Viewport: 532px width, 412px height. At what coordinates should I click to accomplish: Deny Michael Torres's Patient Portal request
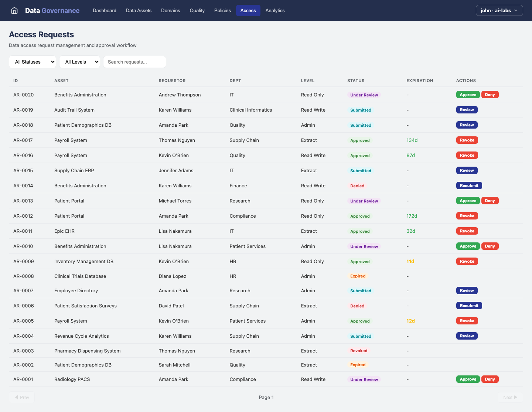490,201
